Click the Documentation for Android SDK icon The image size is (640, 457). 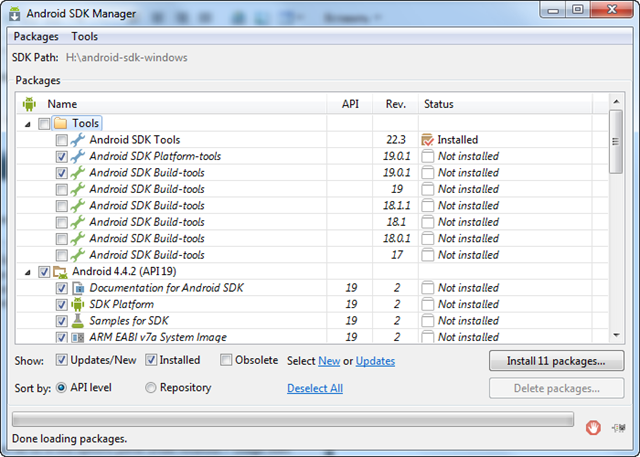click(x=78, y=288)
